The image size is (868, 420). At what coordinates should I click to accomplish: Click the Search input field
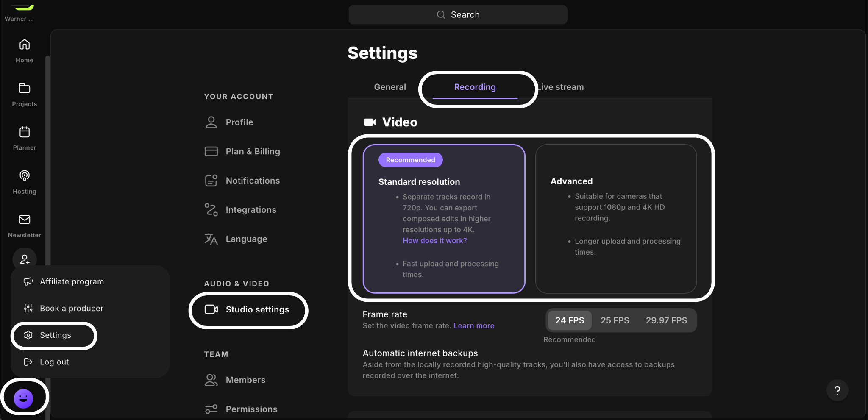click(x=458, y=15)
